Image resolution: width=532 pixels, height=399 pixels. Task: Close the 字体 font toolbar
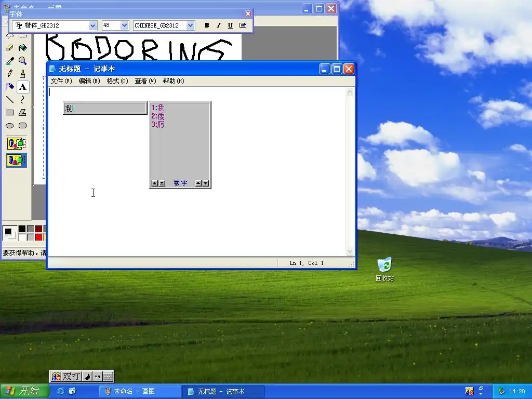[x=248, y=14]
